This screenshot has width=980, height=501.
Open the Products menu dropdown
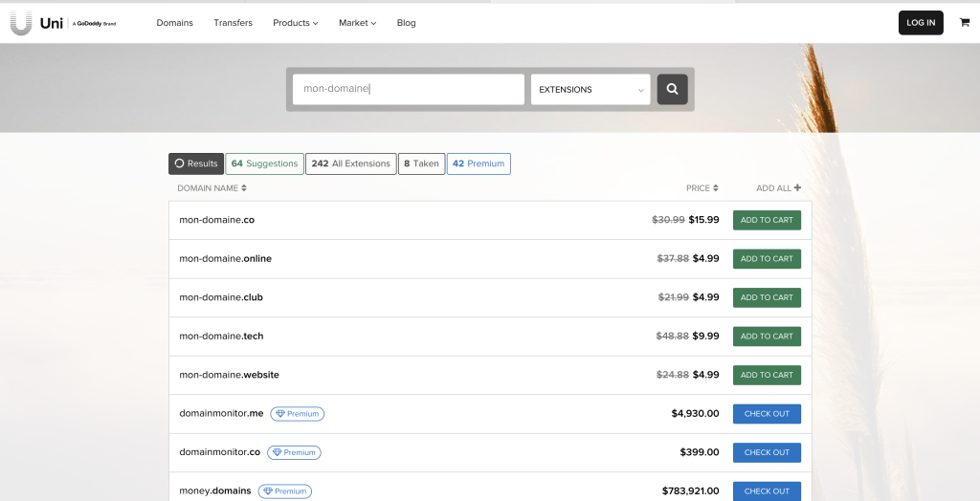coord(295,23)
